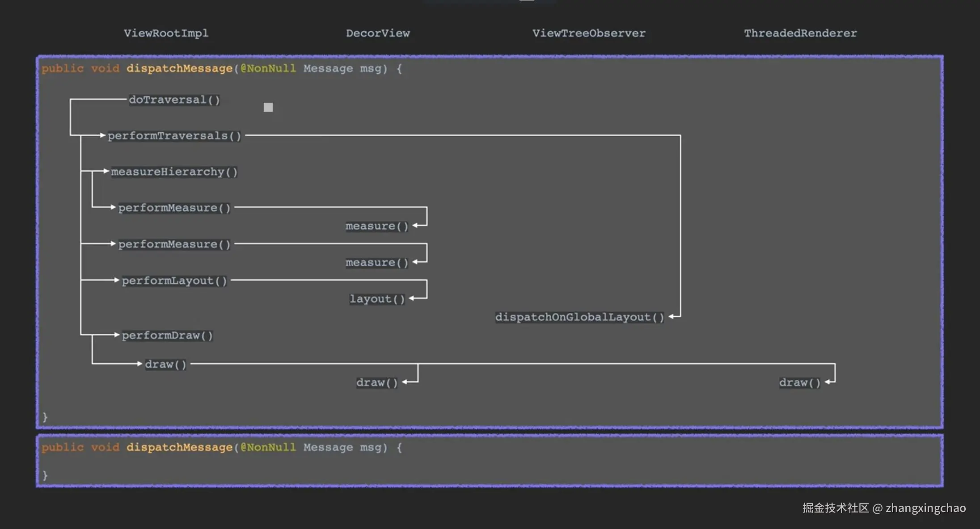Click the dispatchOnGlobalLayout() node

[579, 317]
